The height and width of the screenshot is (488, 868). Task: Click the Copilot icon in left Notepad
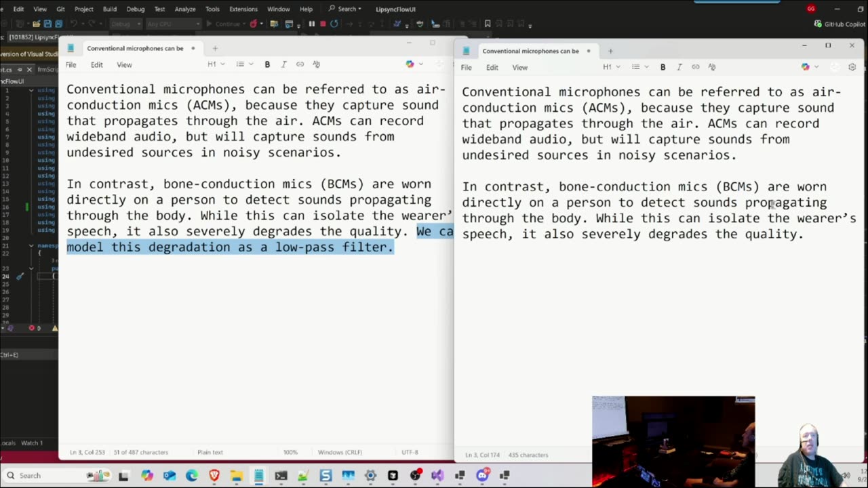click(x=410, y=64)
